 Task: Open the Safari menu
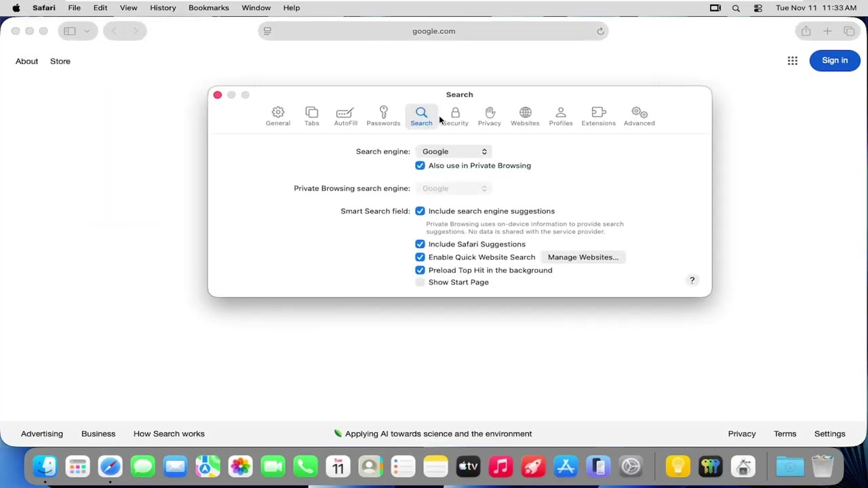point(44,7)
